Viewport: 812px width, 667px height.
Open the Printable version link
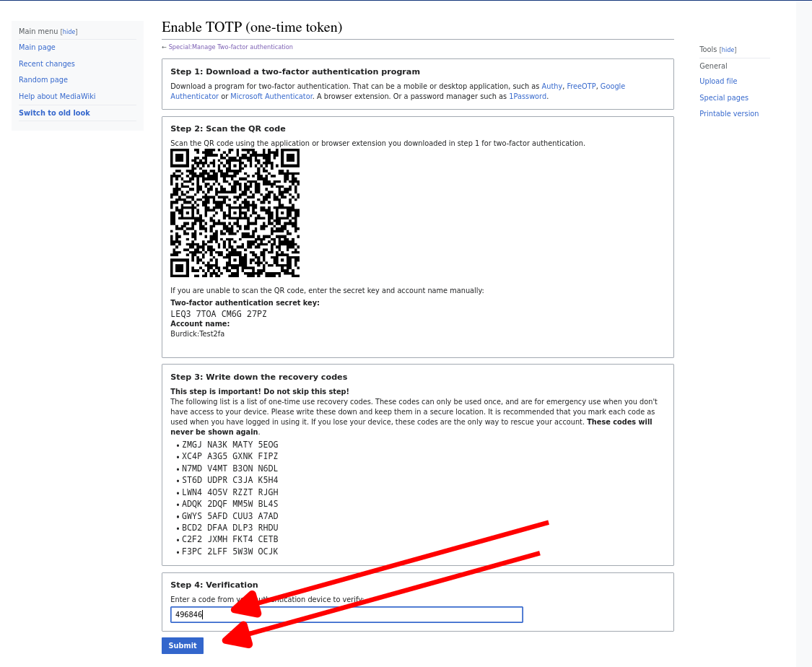729,114
